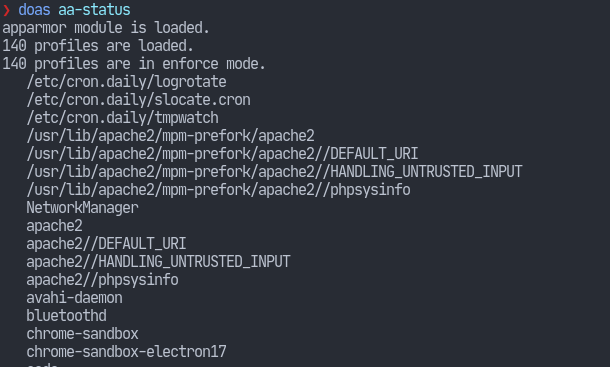
Task: Click the 'aa-status' command text
Action: click(x=94, y=10)
